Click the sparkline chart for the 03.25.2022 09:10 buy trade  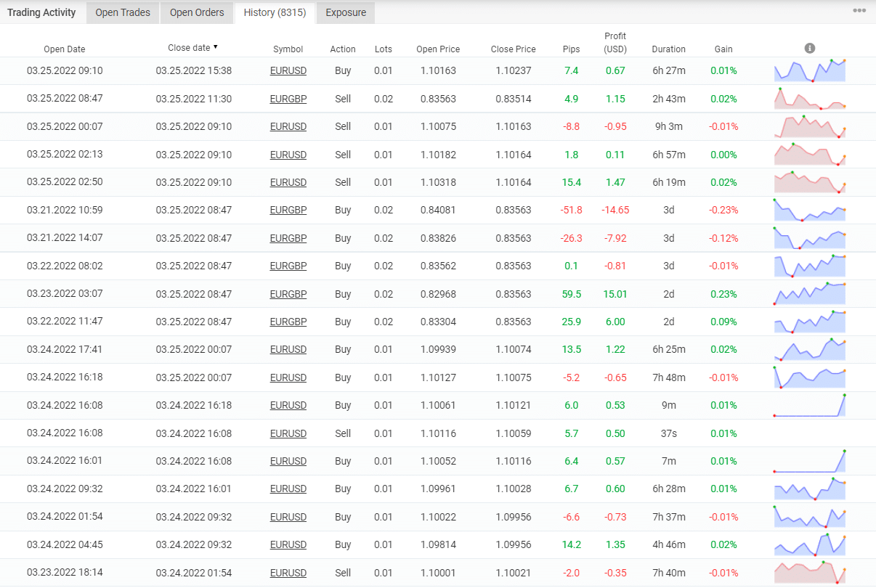point(810,70)
